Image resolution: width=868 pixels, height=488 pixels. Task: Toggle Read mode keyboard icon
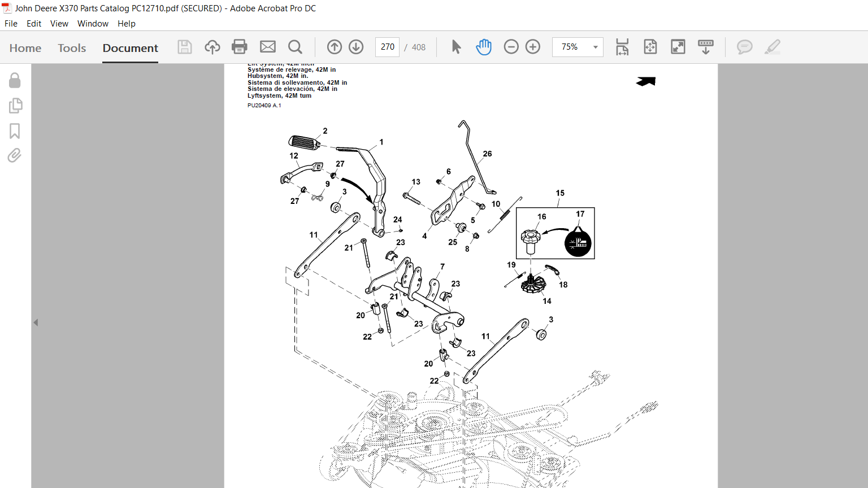(706, 47)
